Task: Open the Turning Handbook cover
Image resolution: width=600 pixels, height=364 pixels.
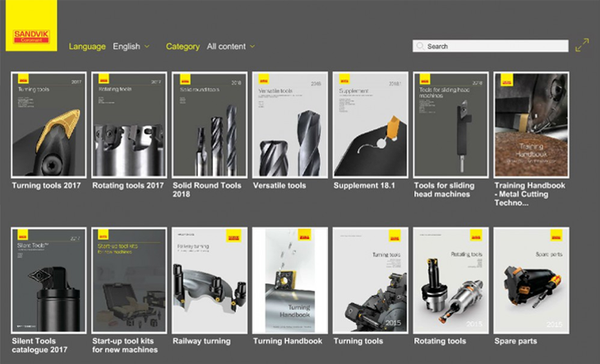Action: [x=290, y=280]
